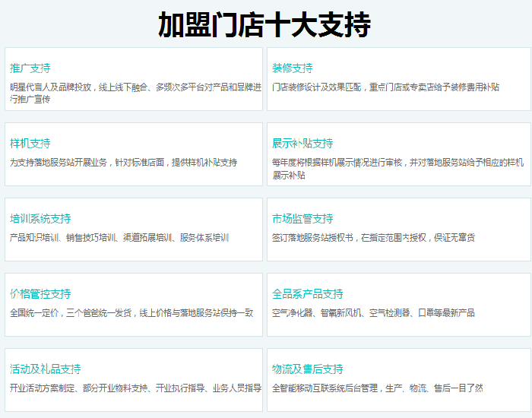Select the 装修支持 heading
532x418 pixels.
click(x=293, y=68)
